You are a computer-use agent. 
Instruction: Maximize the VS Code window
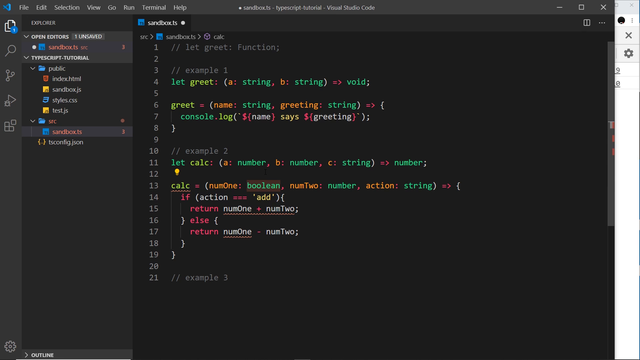[581, 7]
